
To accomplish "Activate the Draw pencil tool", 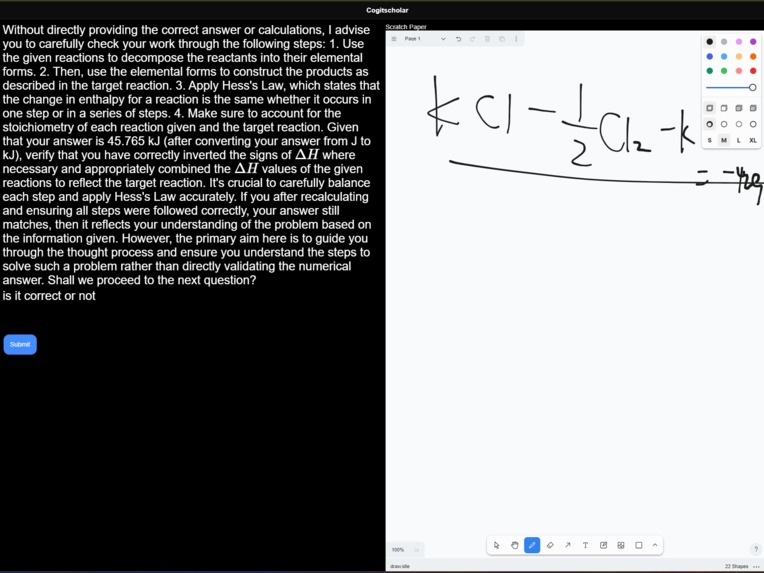I will 532,545.
